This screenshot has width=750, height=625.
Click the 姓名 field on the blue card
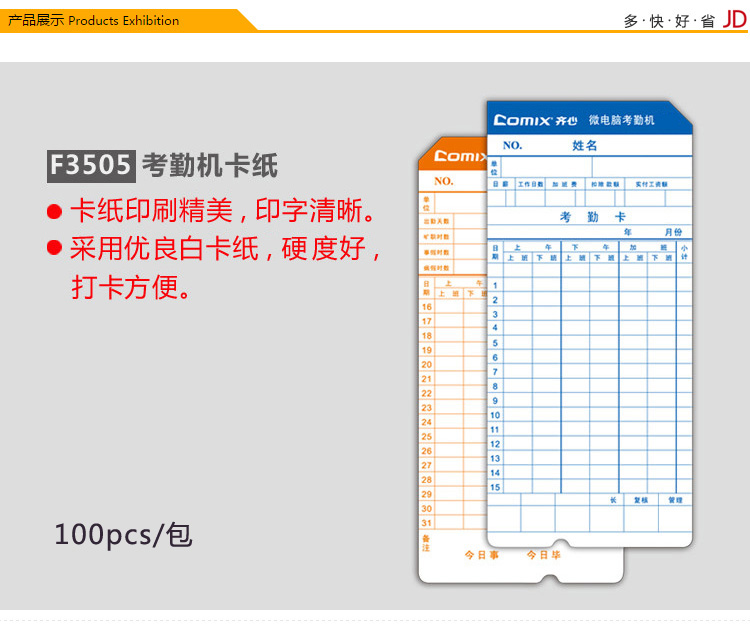pos(584,145)
